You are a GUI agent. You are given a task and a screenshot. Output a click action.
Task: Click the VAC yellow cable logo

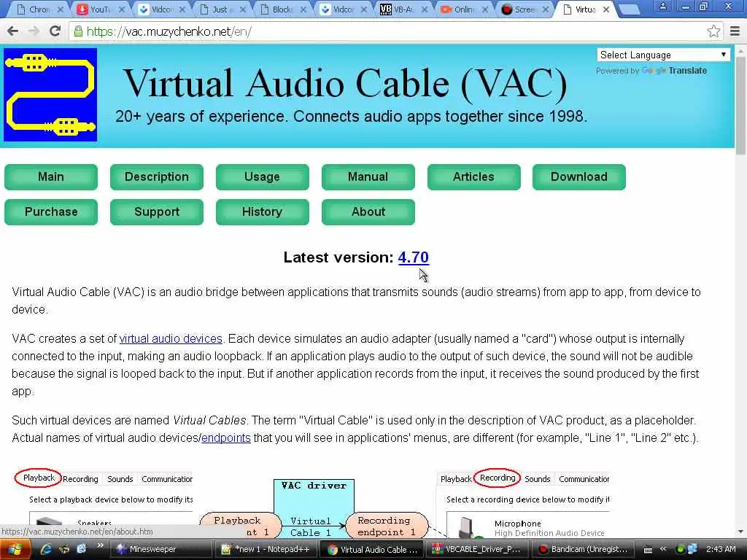pyautogui.click(x=50, y=95)
